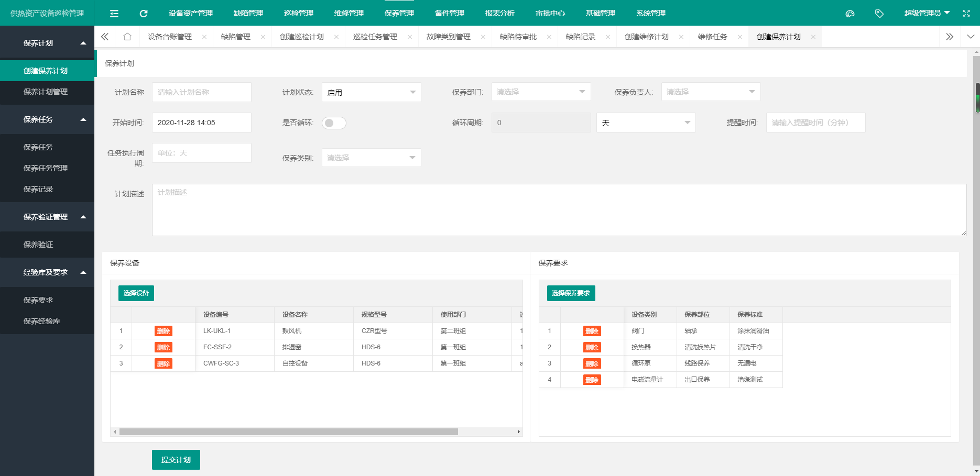980x476 pixels.
Task: Delete requirement row 阀门
Action: pyautogui.click(x=592, y=331)
